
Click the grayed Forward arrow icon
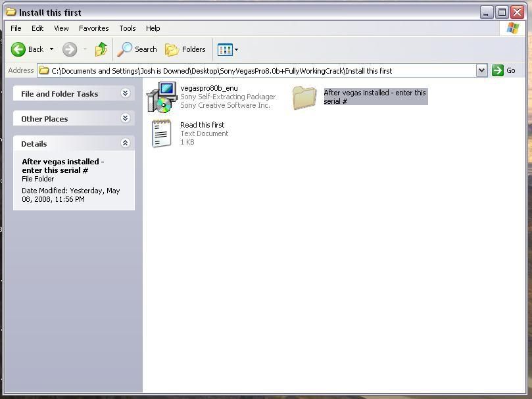click(x=70, y=49)
